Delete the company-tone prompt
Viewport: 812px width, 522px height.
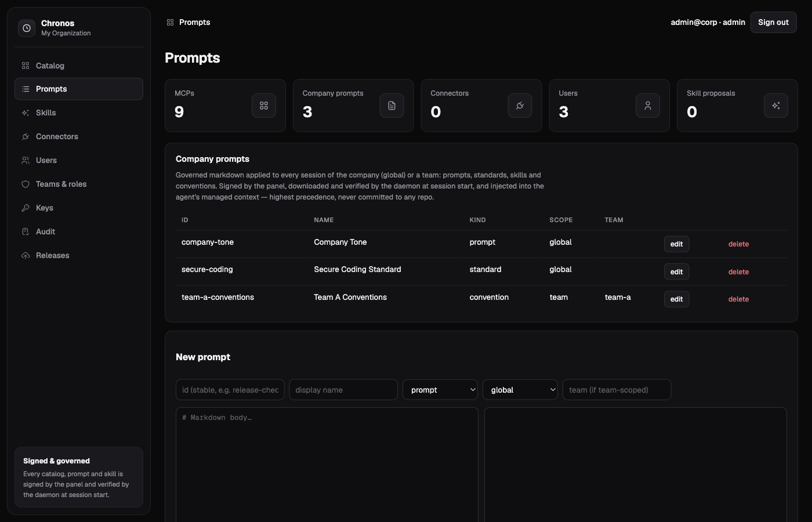(738, 244)
